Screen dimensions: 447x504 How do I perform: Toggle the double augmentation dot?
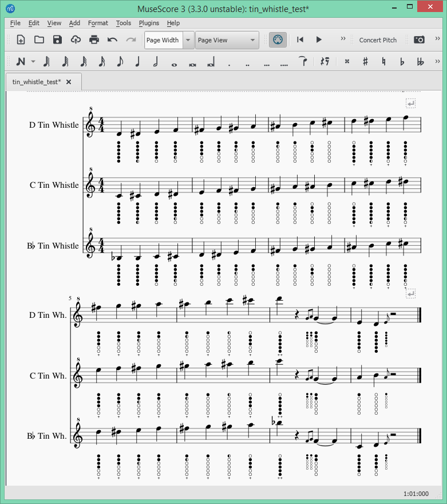[x=248, y=65]
